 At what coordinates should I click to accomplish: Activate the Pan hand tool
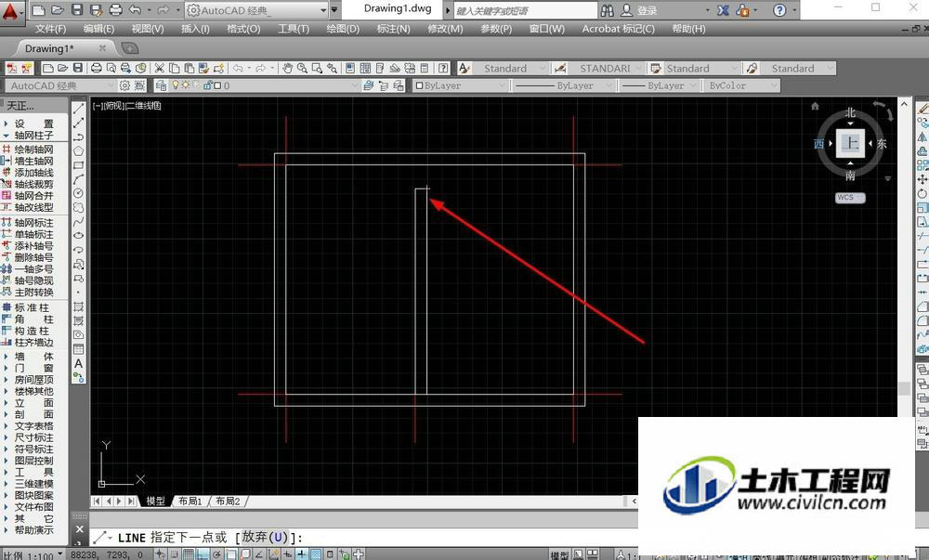click(287, 68)
